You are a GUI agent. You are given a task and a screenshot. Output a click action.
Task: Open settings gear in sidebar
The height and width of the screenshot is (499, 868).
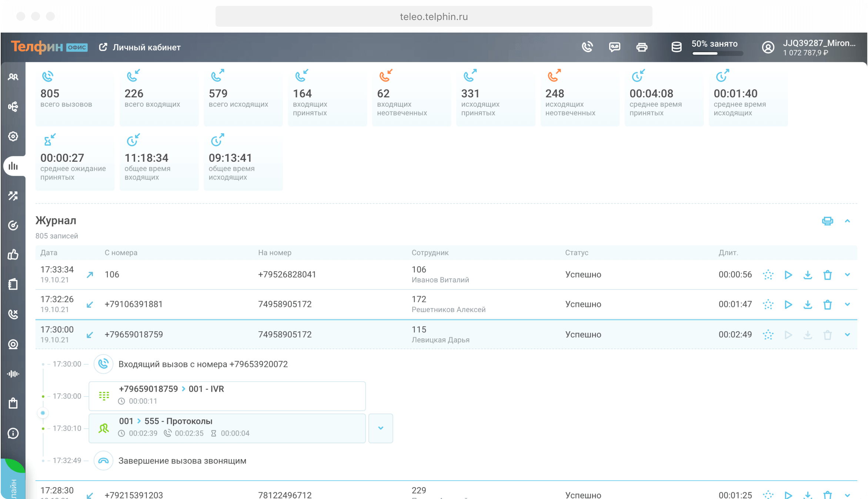pos(13,136)
